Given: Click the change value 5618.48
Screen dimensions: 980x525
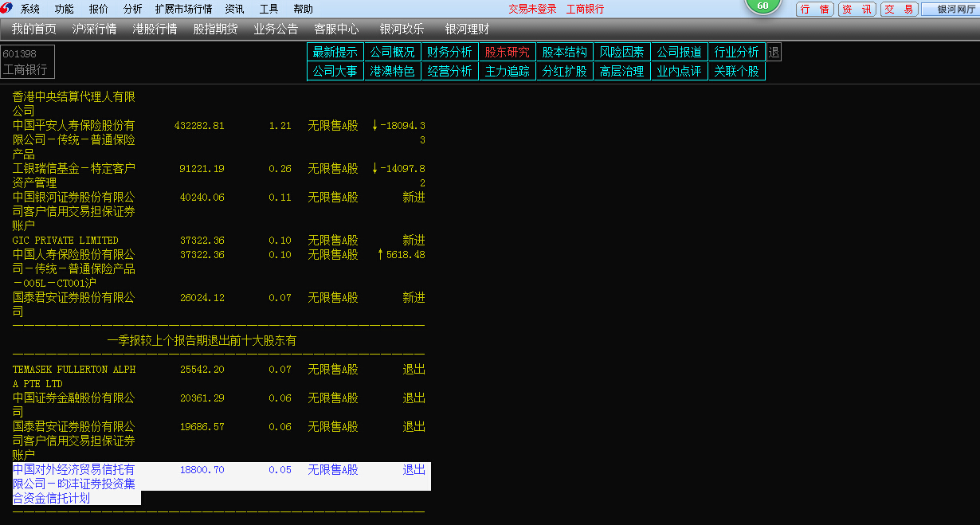Looking at the screenshot, I should [x=406, y=255].
